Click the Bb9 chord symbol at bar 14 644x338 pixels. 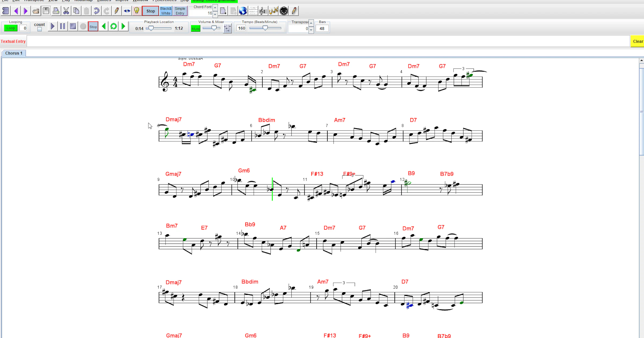point(250,225)
